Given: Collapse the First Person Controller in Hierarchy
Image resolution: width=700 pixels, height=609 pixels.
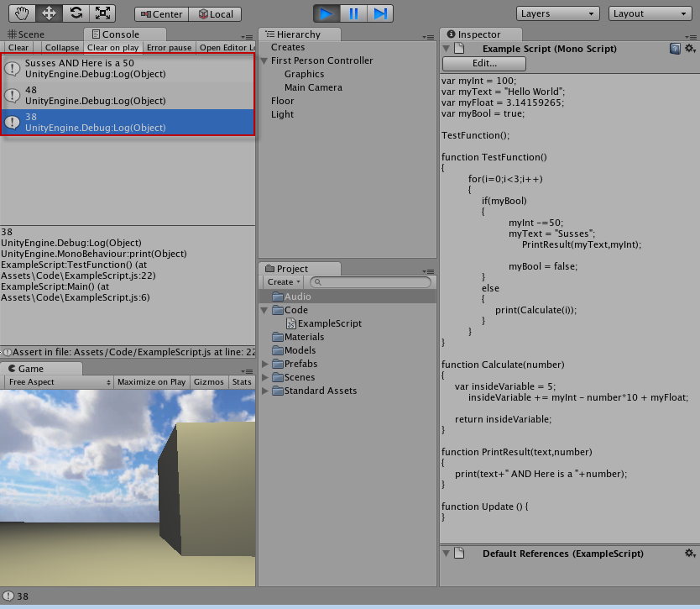Looking at the screenshot, I should [263, 60].
